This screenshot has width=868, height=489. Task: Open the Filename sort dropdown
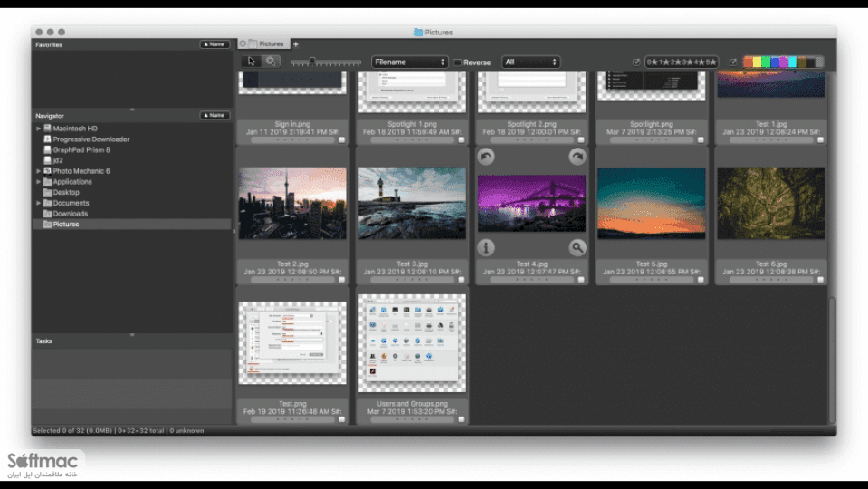410,62
